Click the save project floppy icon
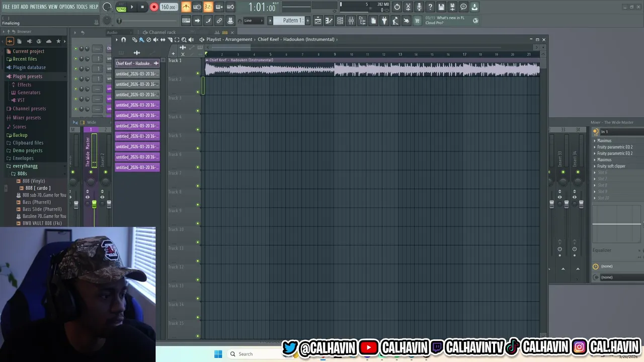Image resolution: width=644 pixels, height=362 pixels. (x=441, y=7)
